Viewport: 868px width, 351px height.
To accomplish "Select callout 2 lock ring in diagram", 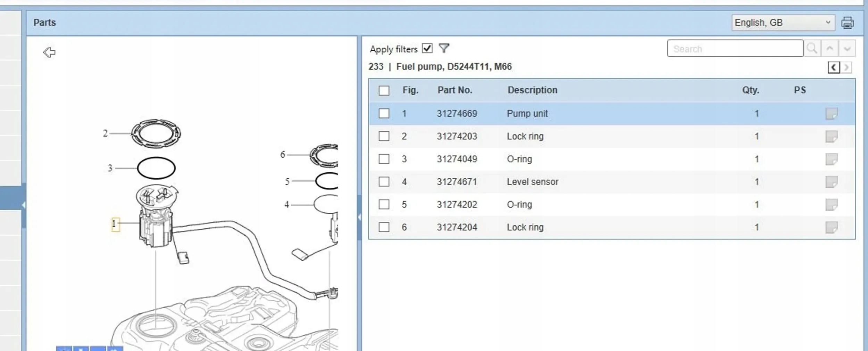I will [x=105, y=133].
